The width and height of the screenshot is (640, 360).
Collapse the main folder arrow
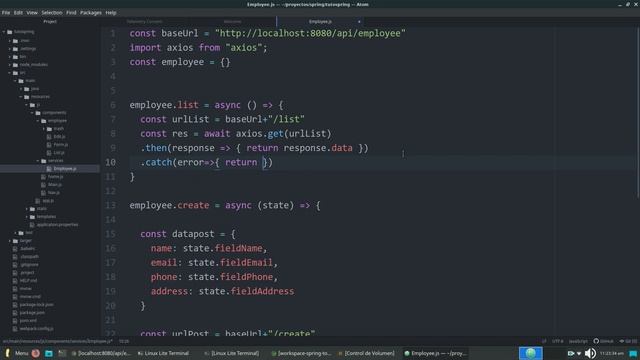click(16, 81)
